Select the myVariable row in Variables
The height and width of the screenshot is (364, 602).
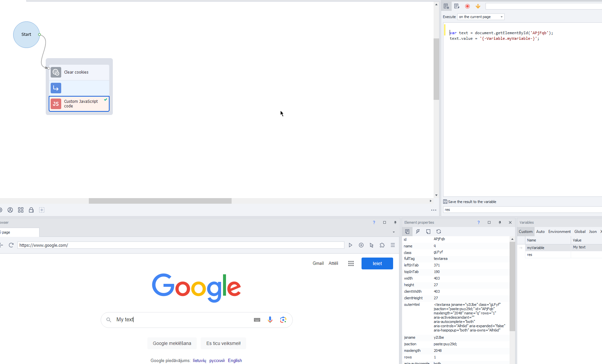tap(560, 248)
